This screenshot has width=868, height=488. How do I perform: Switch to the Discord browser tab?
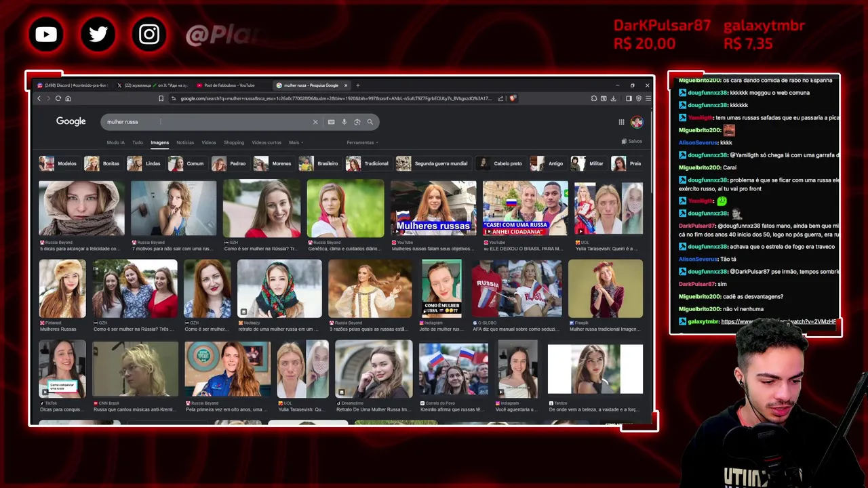click(73, 85)
